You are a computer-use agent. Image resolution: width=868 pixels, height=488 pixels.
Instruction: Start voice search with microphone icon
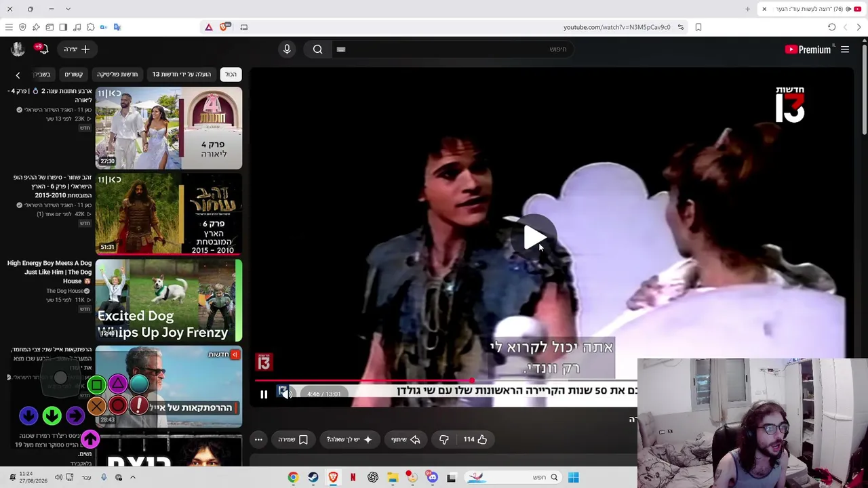pos(287,49)
